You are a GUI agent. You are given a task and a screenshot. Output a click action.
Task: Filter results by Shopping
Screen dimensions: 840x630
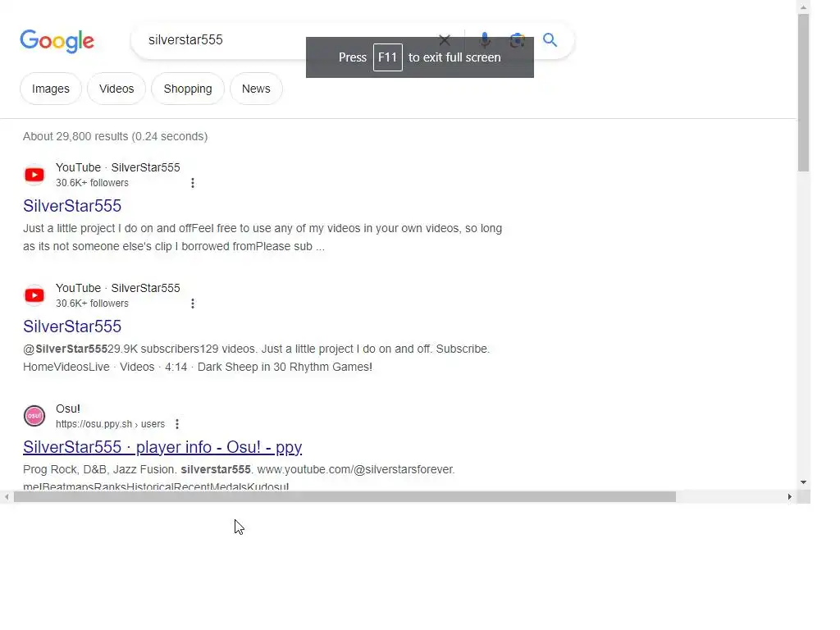pyautogui.click(x=188, y=89)
